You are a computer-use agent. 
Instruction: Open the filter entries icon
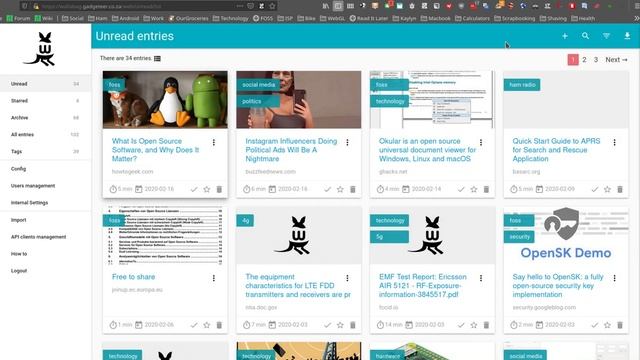click(607, 36)
